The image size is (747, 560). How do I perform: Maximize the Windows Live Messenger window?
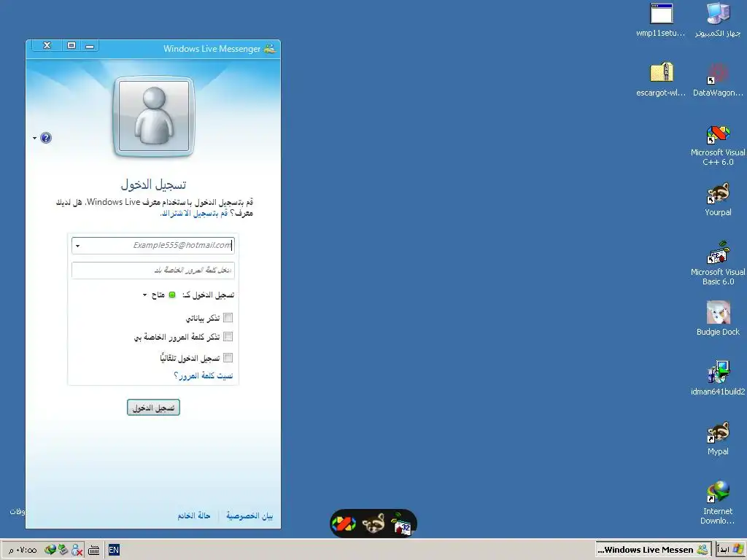click(x=71, y=46)
